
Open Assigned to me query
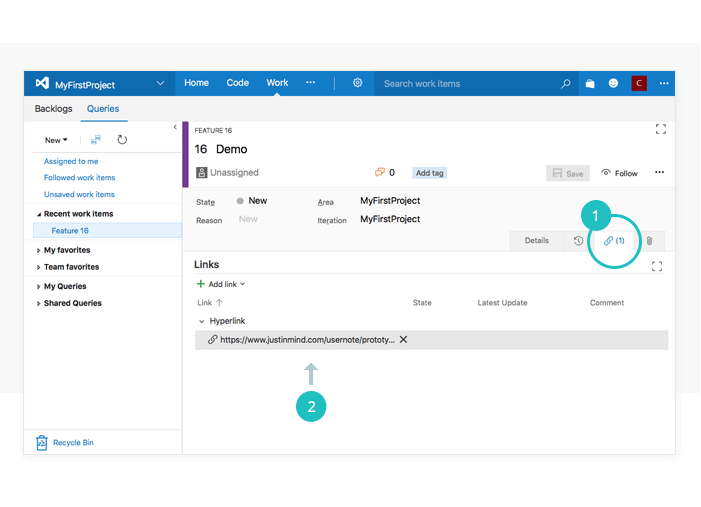[71, 161]
